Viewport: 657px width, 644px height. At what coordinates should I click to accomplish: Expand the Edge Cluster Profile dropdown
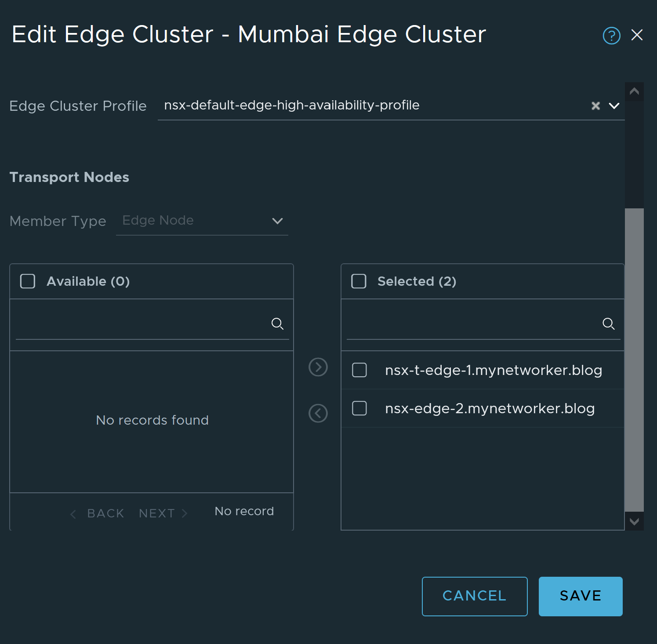[x=614, y=106]
